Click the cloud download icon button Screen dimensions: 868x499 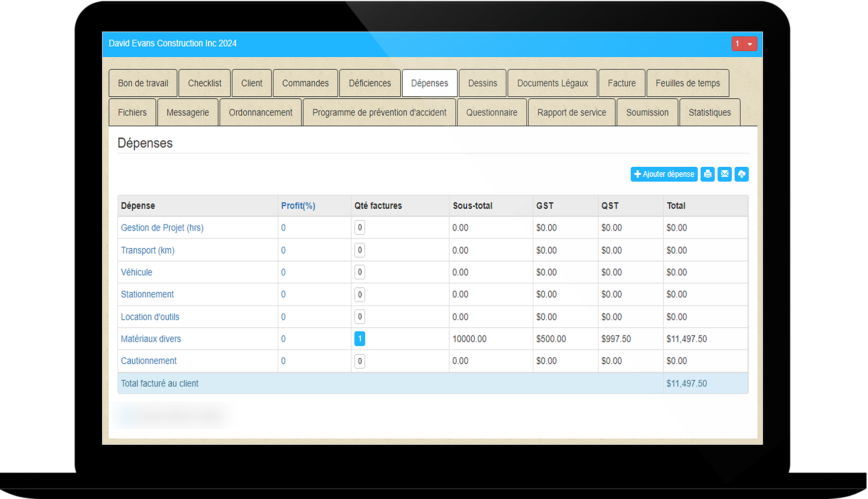click(x=741, y=174)
